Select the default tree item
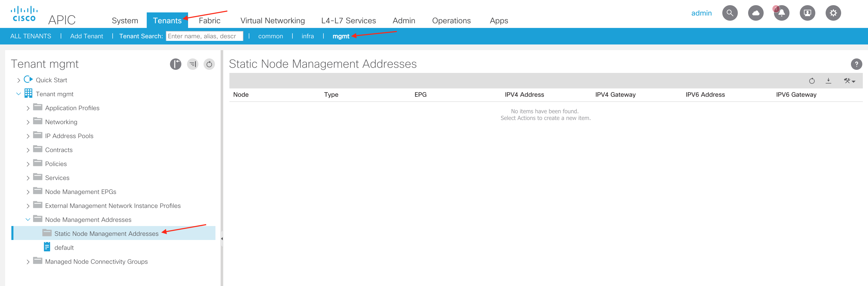Viewport: 868px width, 286px height. coord(64,247)
